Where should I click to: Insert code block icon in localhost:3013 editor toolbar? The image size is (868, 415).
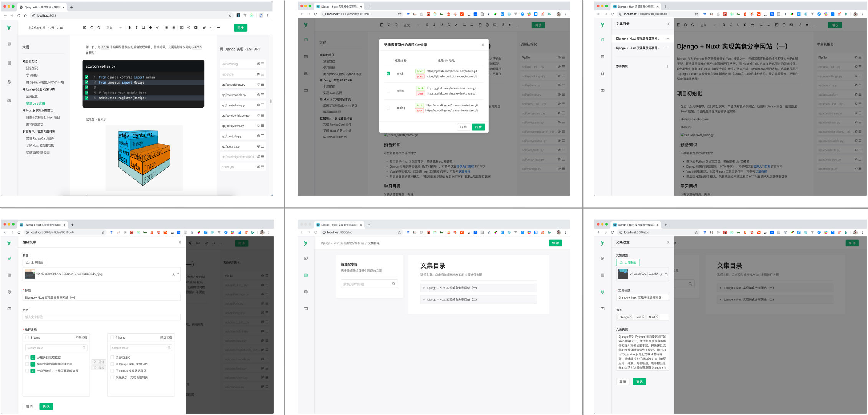point(182,28)
